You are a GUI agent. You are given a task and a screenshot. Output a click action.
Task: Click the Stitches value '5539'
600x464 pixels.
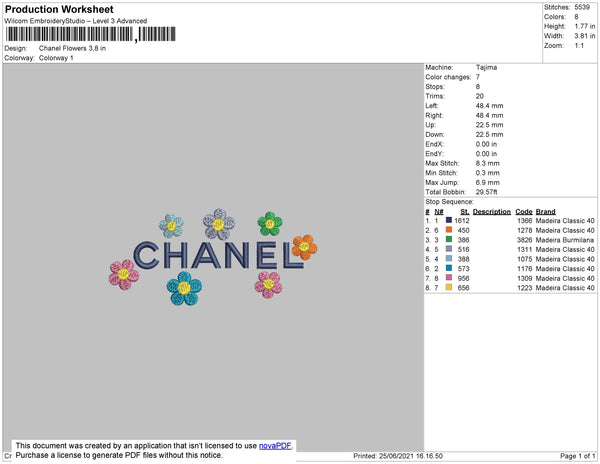[582, 7]
